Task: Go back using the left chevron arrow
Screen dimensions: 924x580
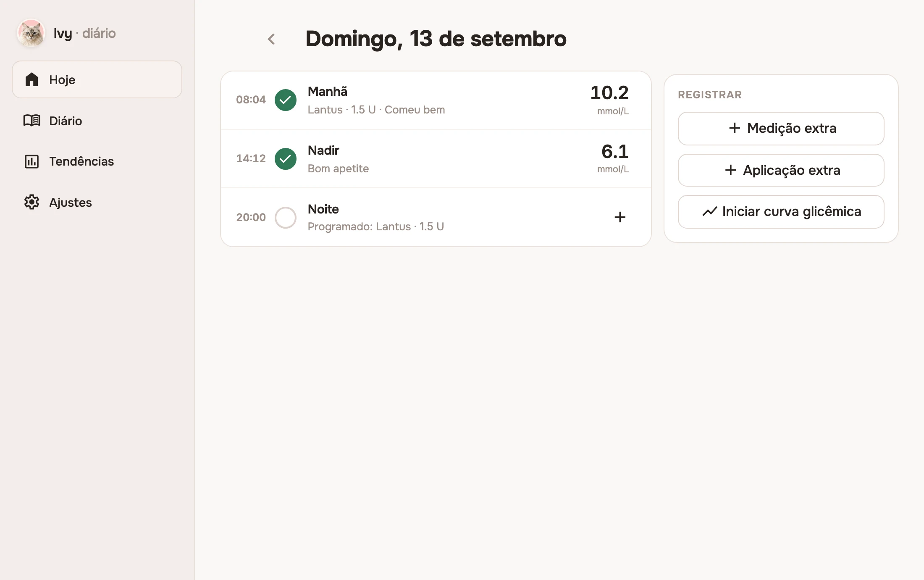Action: (x=271, y=39)
